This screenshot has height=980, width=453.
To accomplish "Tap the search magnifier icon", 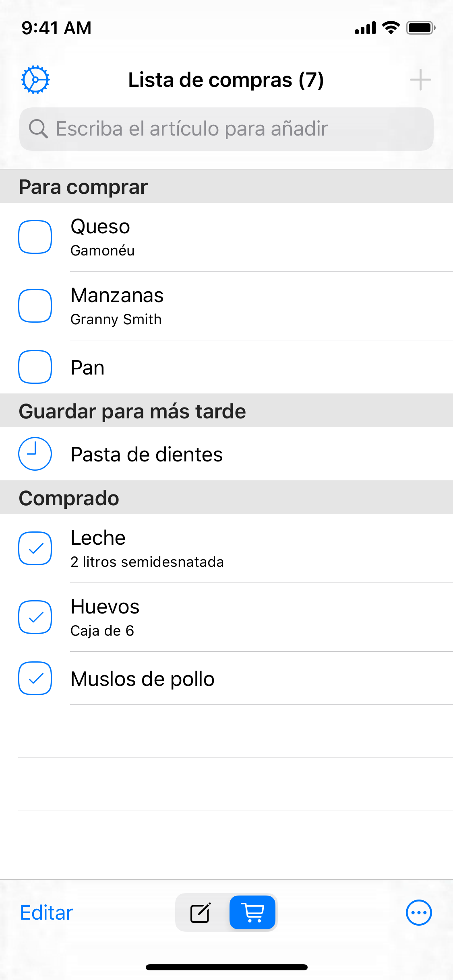I will click(x=38, y=129).
